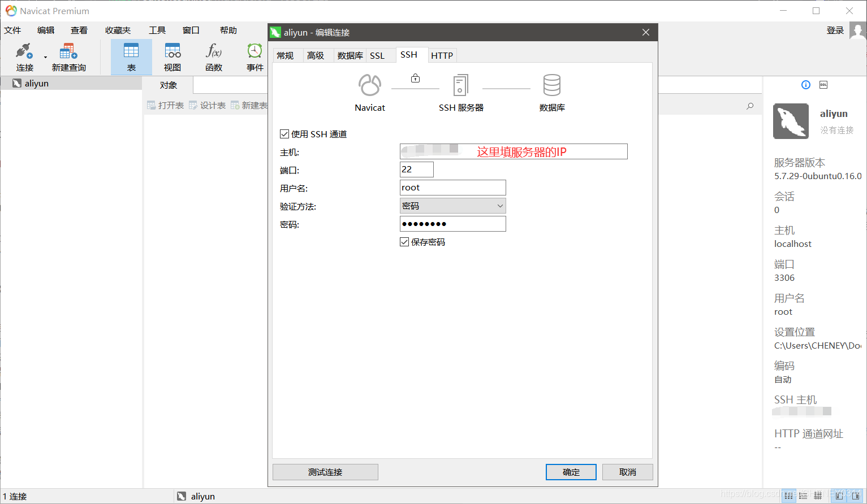Open the 连接 dropdown arrow
The height and width of the screenshot is (504, 867).
[45, 57]
